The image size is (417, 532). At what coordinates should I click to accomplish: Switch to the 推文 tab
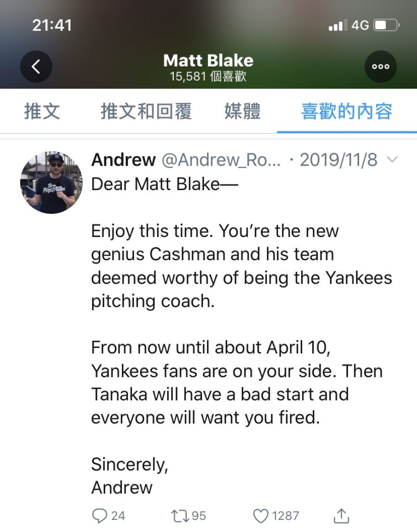click(42, 112)
